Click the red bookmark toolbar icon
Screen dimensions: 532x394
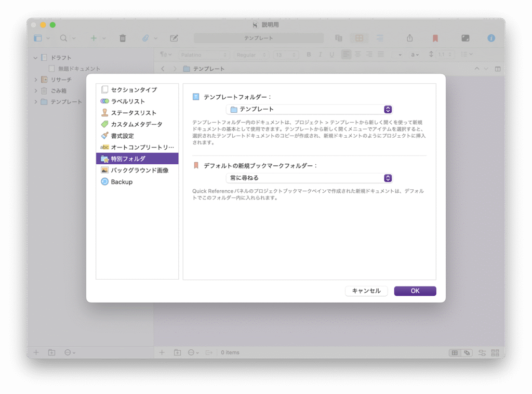point(435,38)
